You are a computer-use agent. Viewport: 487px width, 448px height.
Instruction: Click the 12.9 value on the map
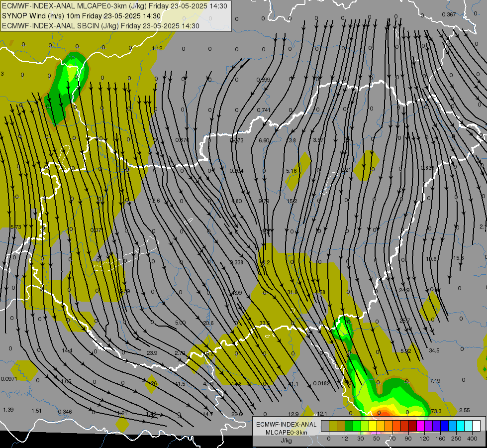coord(293,414)
